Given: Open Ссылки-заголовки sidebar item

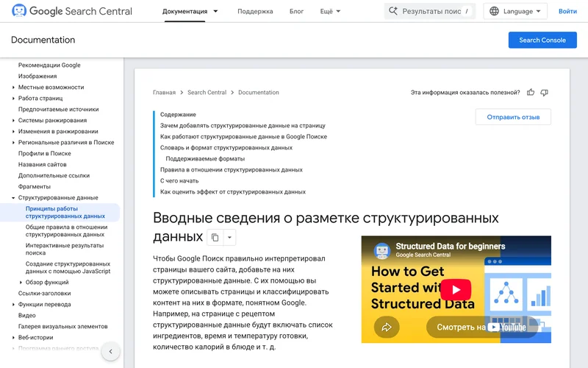Looking at the screenshot, I should tap(44, 293).
